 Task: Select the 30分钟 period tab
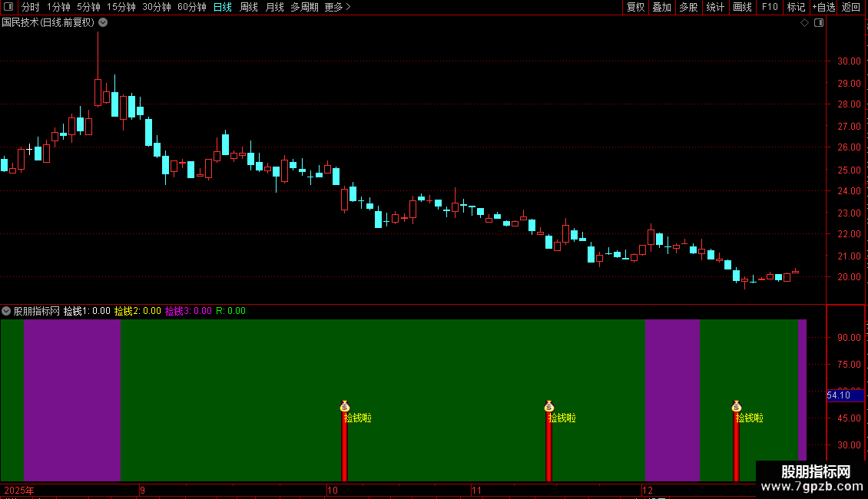coord(157,7)
